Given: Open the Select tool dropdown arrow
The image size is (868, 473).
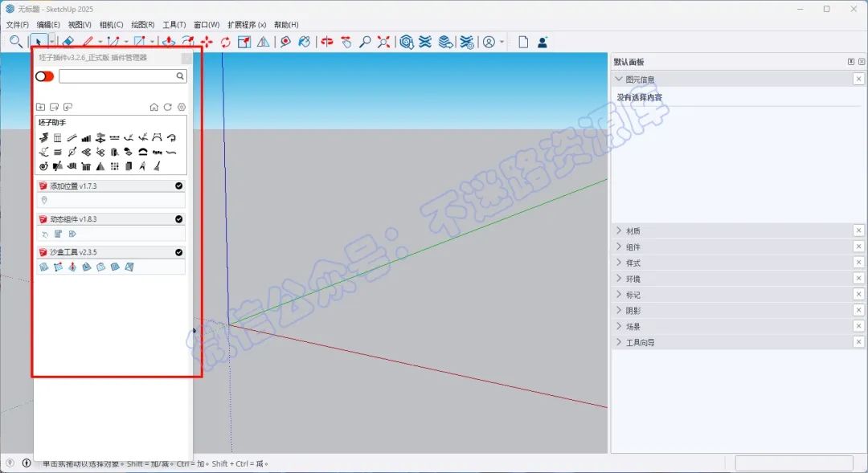Looking at the screenshot, I should point(51,42).
